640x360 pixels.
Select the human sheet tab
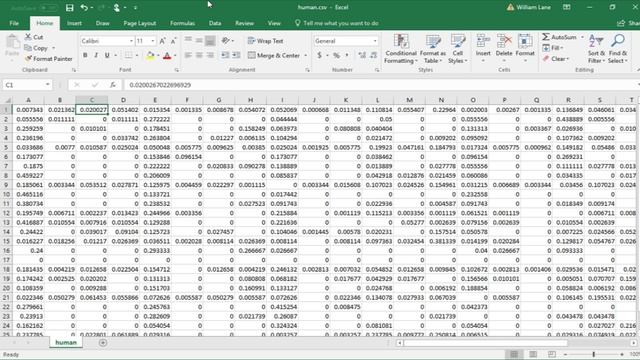pos(66,342)
